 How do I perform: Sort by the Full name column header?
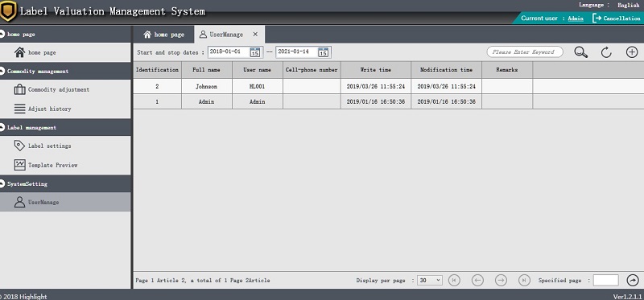(x=207, y=70)
